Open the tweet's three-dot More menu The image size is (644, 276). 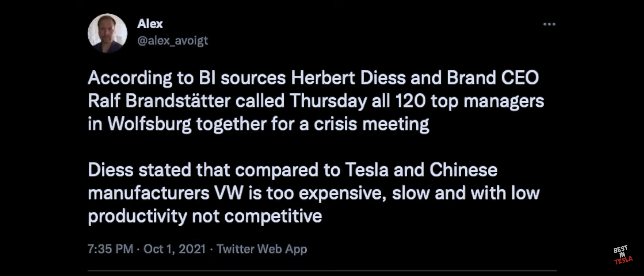tap(549, 24)
